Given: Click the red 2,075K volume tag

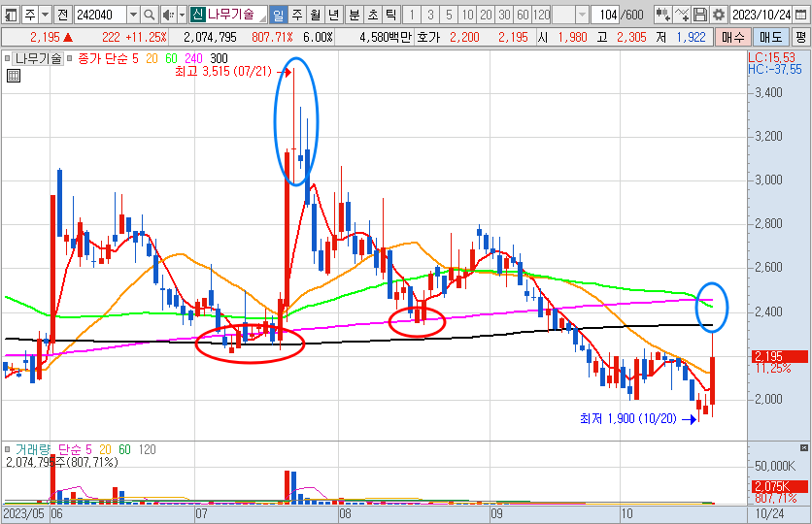Looking at the screenshot, I should [x=779, y=486].
